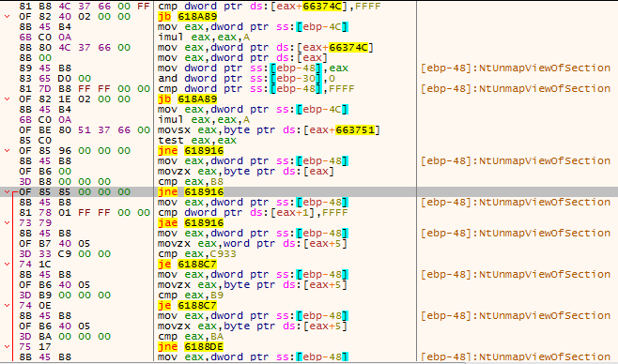
Task: Click the jne 618916 instruction with bytes 0F 85 96
Action: pyautogui.click(x=191, y=151)
